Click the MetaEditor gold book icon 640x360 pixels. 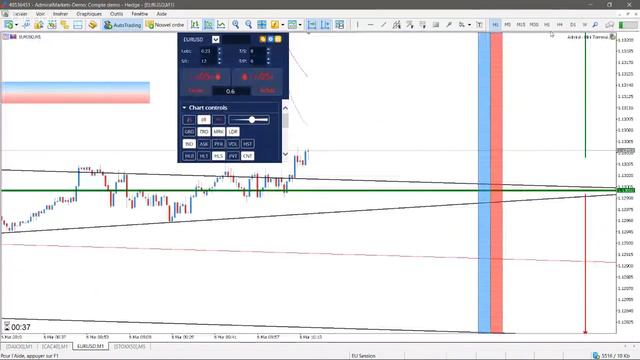click(93, 25)
